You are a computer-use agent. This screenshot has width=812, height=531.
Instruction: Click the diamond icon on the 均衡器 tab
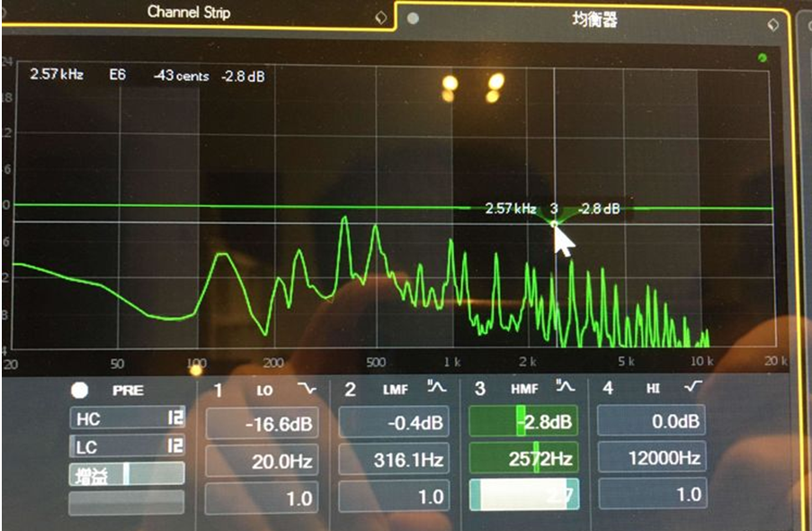tap(772, 23)
